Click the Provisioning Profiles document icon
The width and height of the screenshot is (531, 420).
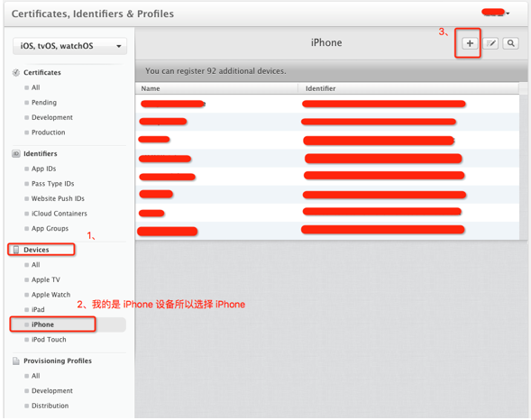click(x=16, y=361)
